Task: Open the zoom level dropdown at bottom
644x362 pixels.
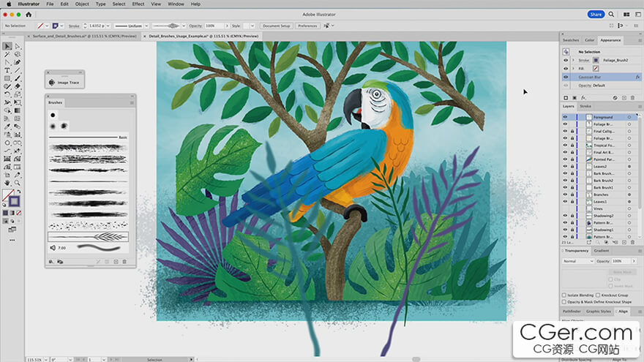Action: [x=45, y=360]
